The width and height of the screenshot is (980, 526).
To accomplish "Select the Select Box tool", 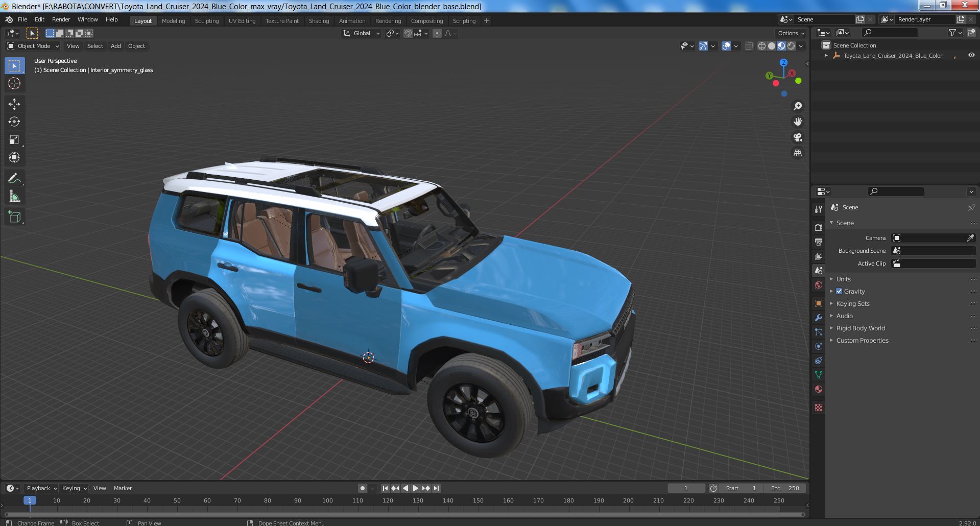I will [x=14, y=66].
